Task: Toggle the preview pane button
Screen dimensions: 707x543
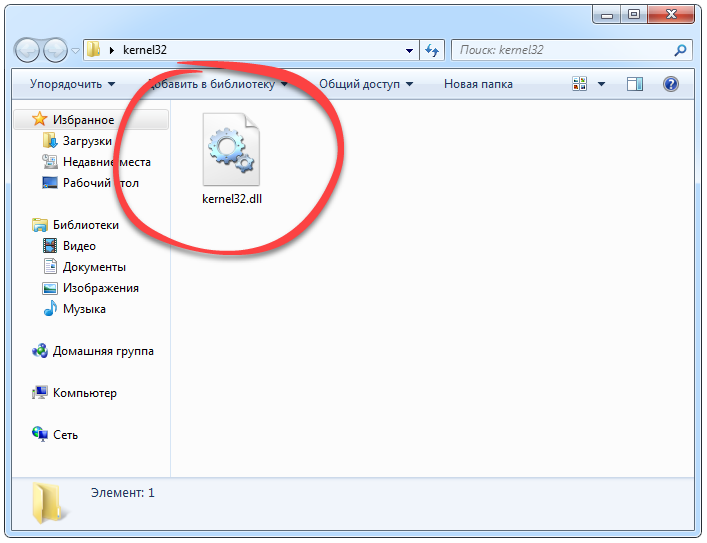Action: click(635, 84)
